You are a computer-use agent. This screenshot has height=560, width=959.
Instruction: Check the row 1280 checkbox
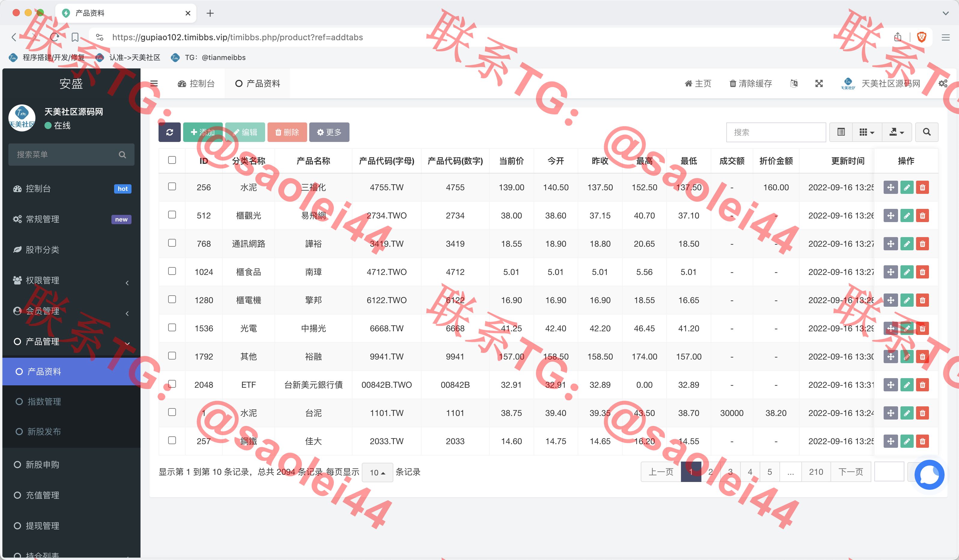coord(172,299)
